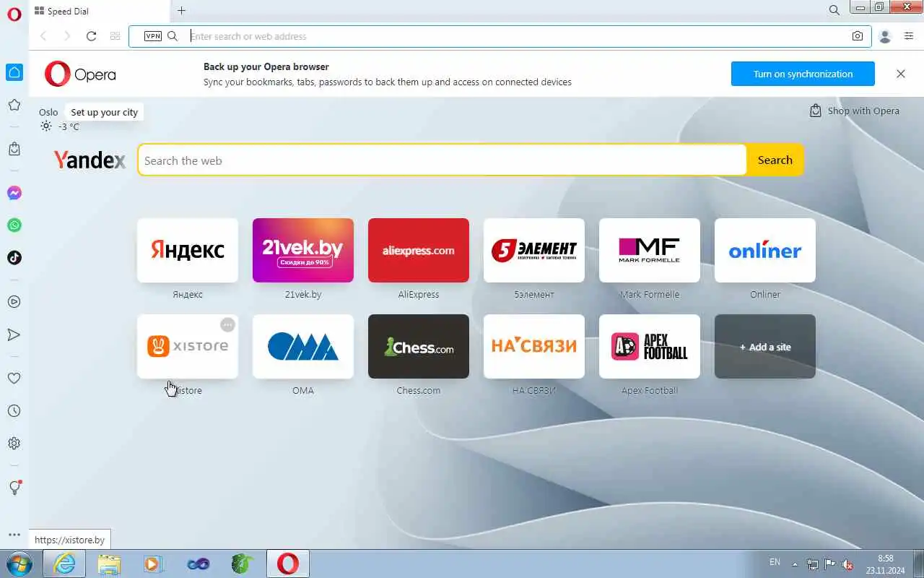Viewport: 924px width, 578px height.
Task: Open the 21vek.by speed dial tile
Action: (x=303, y=250)
